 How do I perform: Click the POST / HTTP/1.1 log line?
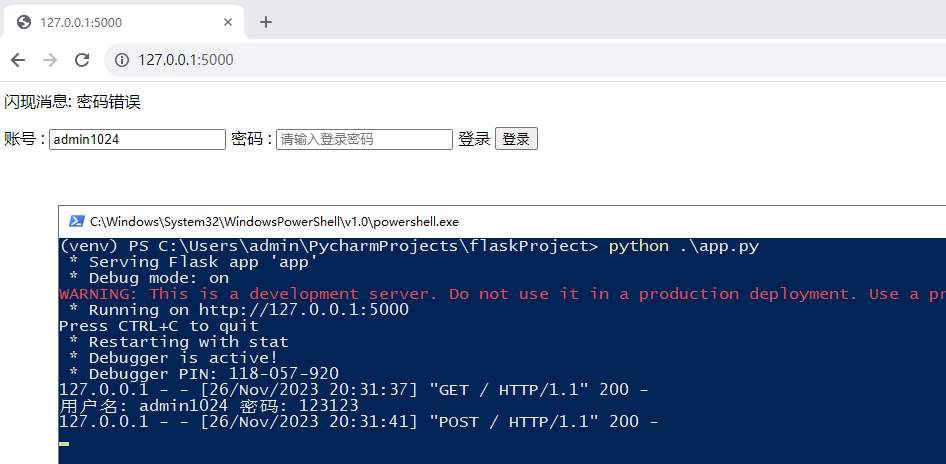point(358,422)
